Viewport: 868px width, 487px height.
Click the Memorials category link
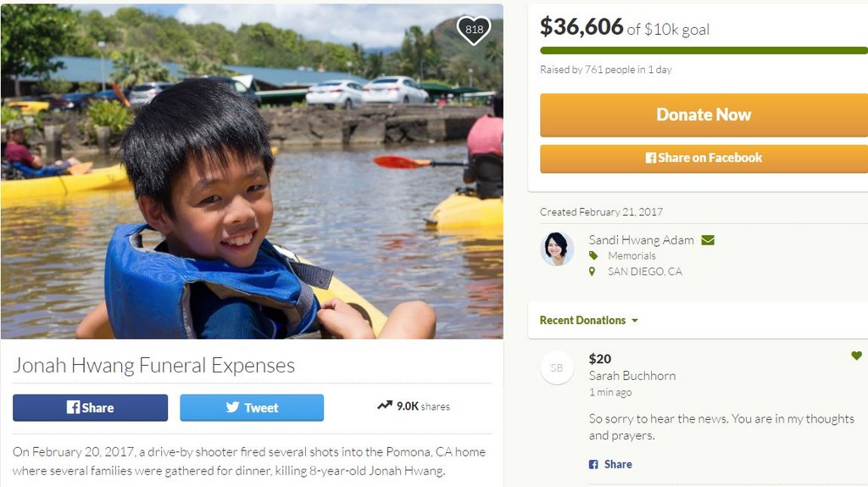(632, 255)
